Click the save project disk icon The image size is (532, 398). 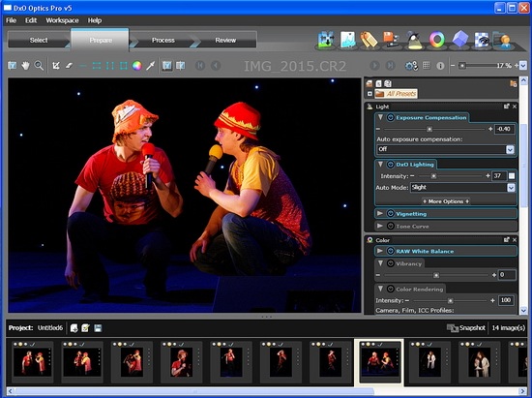coord(98,328)
